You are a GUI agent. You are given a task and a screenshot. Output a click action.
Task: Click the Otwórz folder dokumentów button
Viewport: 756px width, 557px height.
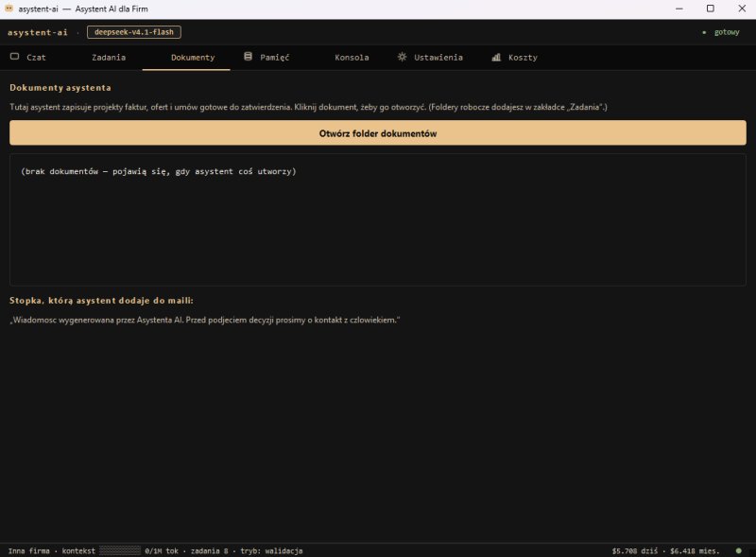378,132
